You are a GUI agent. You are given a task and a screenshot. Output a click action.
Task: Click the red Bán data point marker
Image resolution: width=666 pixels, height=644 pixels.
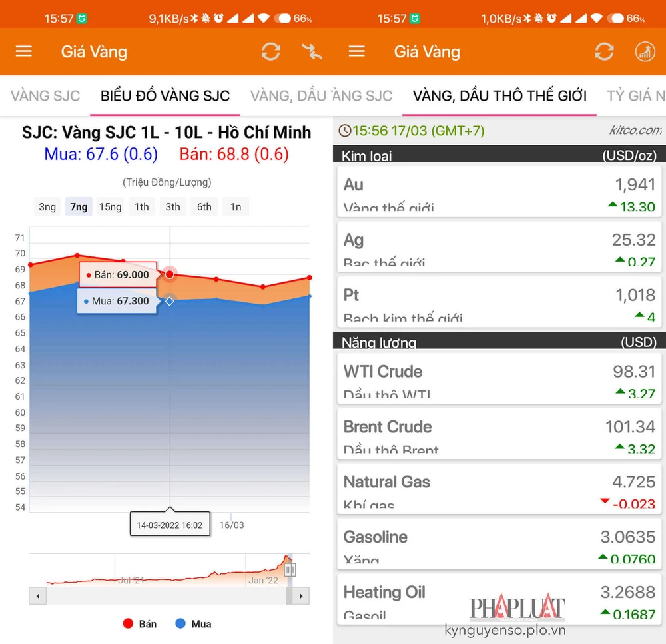coord(170,274)
